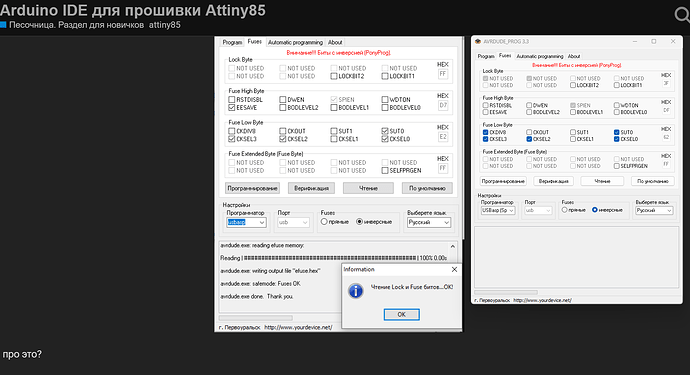This screenshot has width=690, height=375.
Task: Toggle SELFPRGEN in the AVRDUDE_PROG 3.3 window
Action: pos(617,166)
